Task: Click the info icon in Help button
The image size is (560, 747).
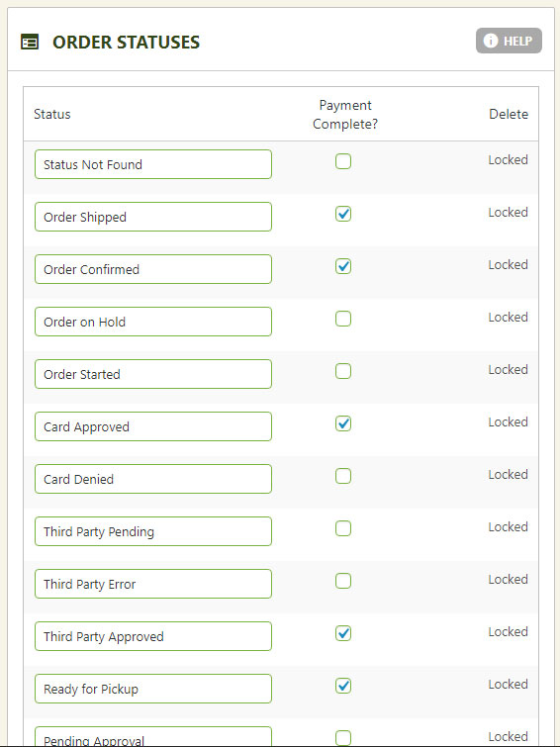Action: pyautogui.click(x=491, y=41)
